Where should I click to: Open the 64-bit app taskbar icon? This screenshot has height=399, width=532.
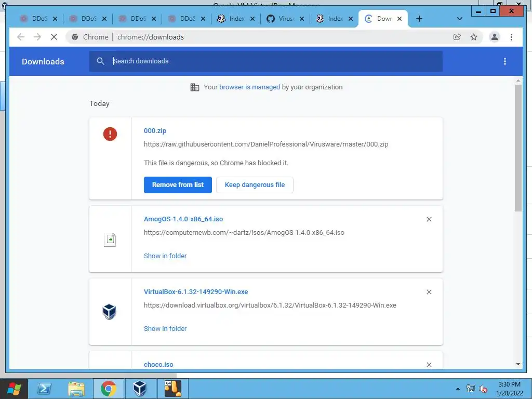click(x=172, y=389)
